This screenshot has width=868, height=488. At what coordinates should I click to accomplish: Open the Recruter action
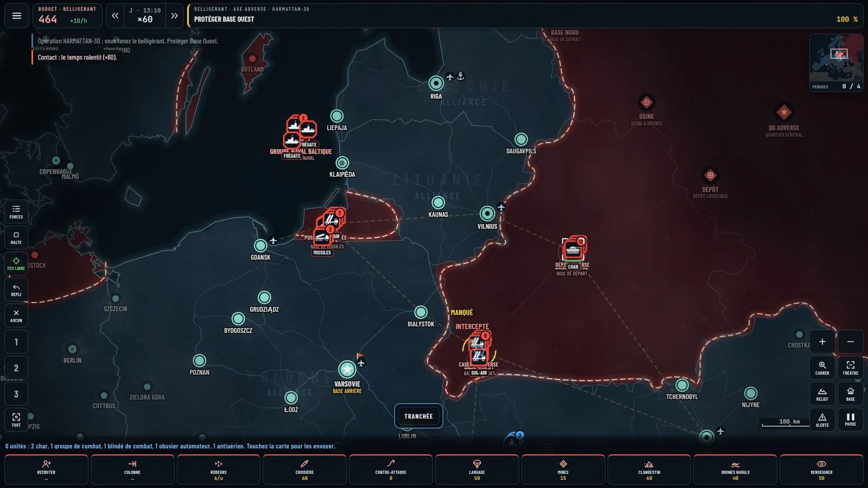(x=46, y=470)
